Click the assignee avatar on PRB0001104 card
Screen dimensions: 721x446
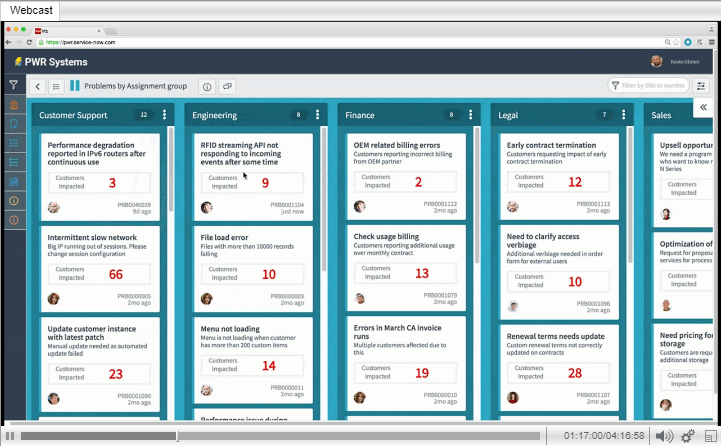coord(206,207)
